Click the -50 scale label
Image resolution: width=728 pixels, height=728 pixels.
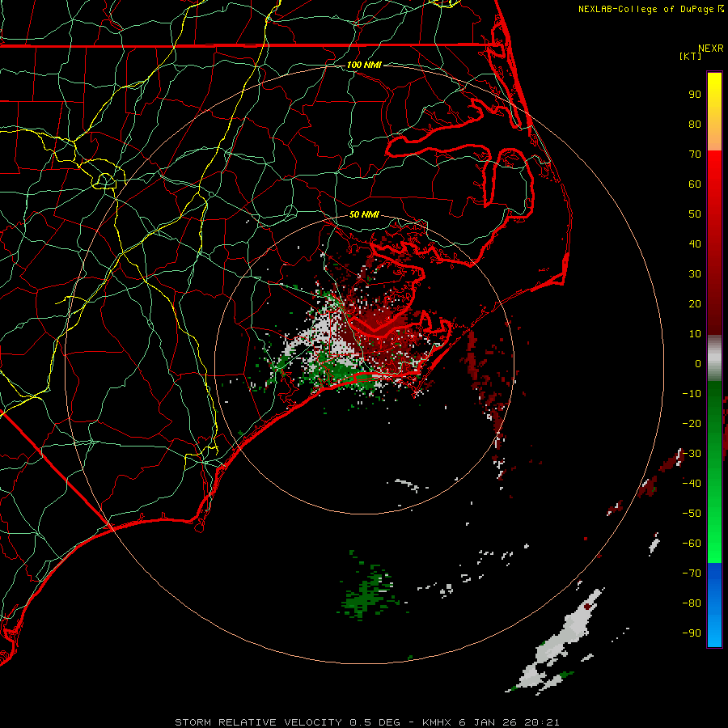[x=692, y=514]
